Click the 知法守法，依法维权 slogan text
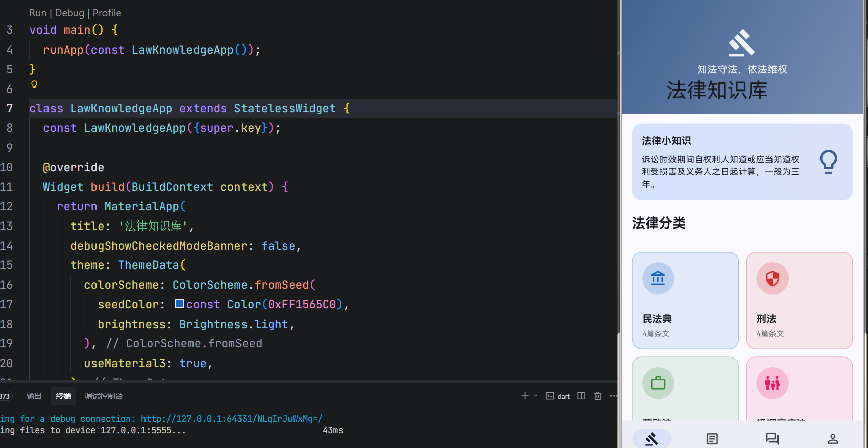The width and height of the screenshot is (868, 448). (x=742, y=69)
